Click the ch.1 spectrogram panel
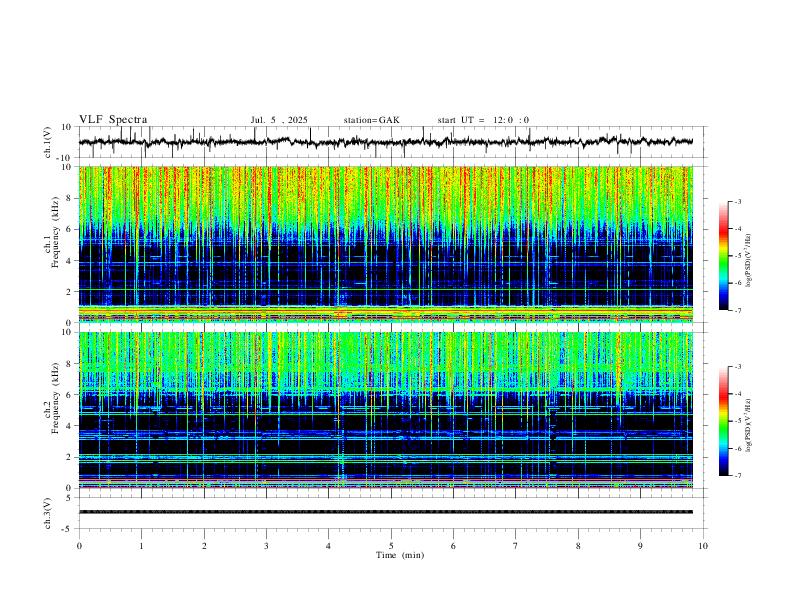 tap(386, 244)
